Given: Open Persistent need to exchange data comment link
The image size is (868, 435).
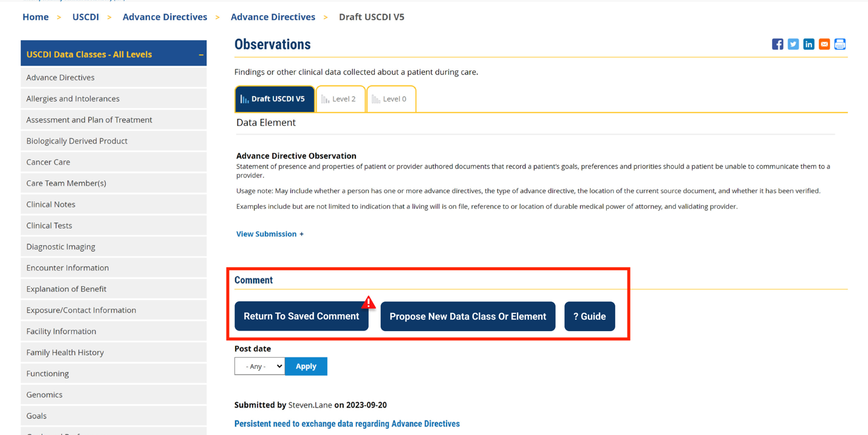Looking at the screenshot, I should pyautogui.click(x=347, y=424).
